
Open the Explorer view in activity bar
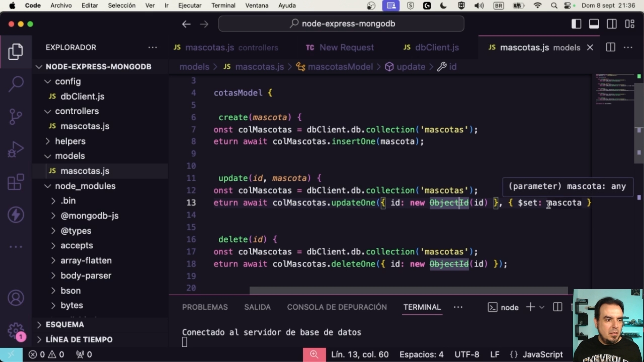point(15,52)
